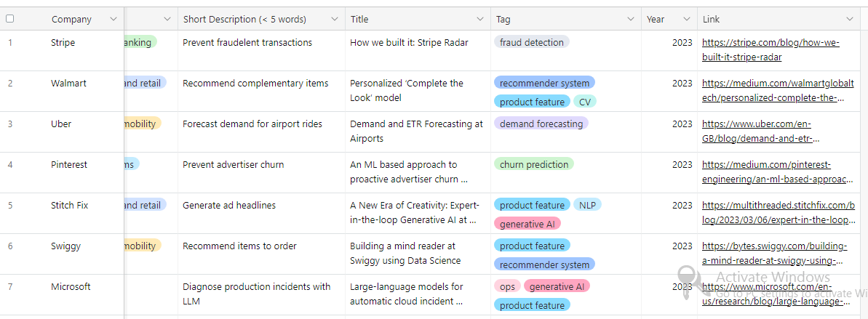Click generative AI tag in Microsoft row
Image resolution: width=868 pixels, height=319 pixels.
[x=557, y=286]
